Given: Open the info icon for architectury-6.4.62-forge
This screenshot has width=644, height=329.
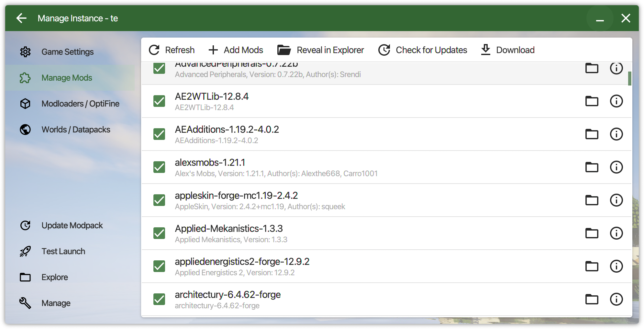Looking at the screenshot, I should (616, 299).
